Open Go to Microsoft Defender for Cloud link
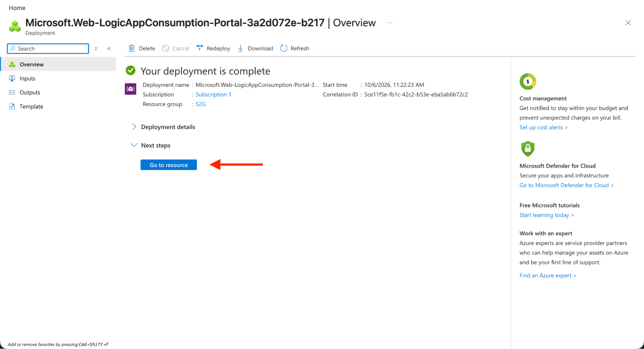This screenshot has height=349, width=644. (x=566, y=185)
